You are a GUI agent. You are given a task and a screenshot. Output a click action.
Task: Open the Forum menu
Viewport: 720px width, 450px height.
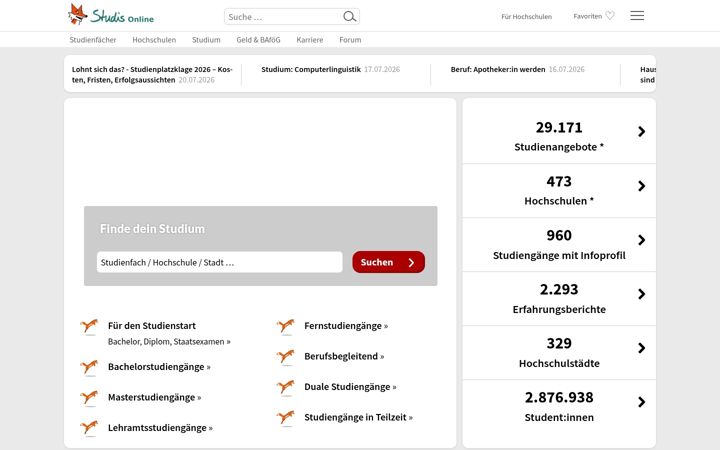tap(350, 40)
